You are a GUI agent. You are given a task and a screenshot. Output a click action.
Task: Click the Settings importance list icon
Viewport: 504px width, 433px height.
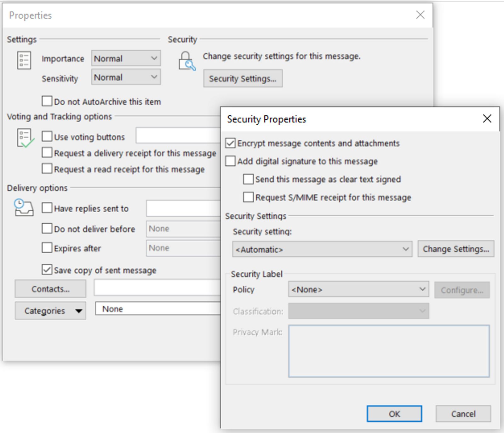click(x=24, y=60)
